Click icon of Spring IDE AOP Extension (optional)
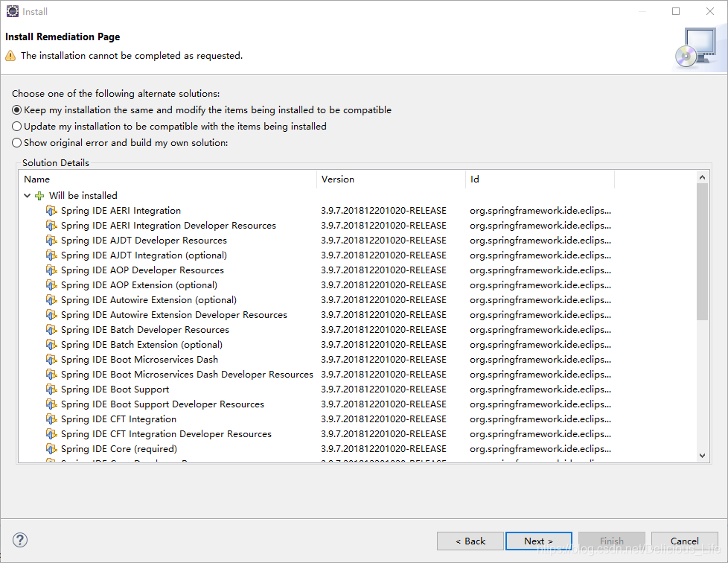This screenshot has width=728, height=563. [x=51, y=284]
